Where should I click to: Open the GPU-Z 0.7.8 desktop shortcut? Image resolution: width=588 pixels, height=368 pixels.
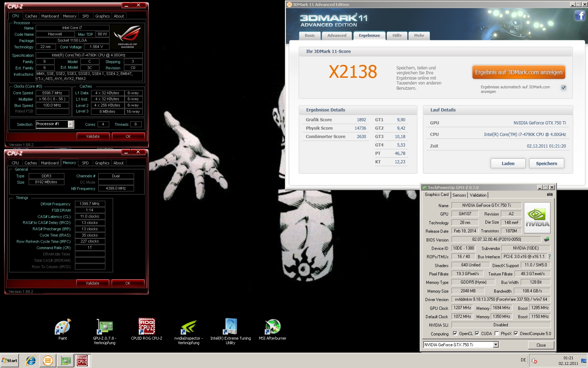[x=104, y=331]
